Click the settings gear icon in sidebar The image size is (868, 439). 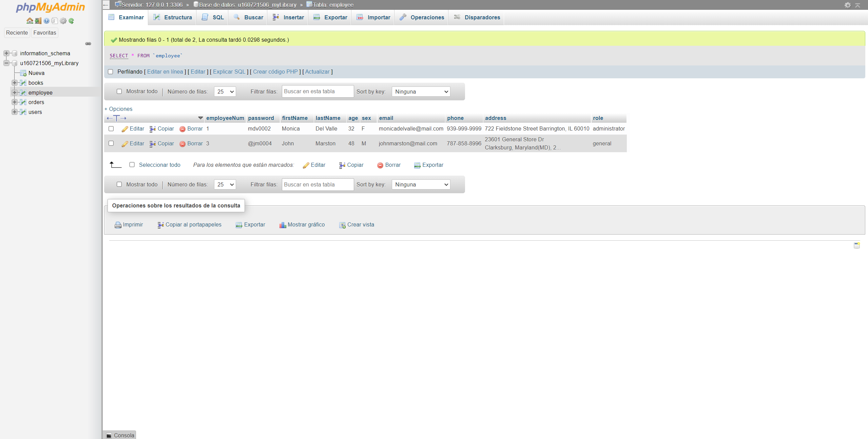pyautogui.click(x=63, y=21)
